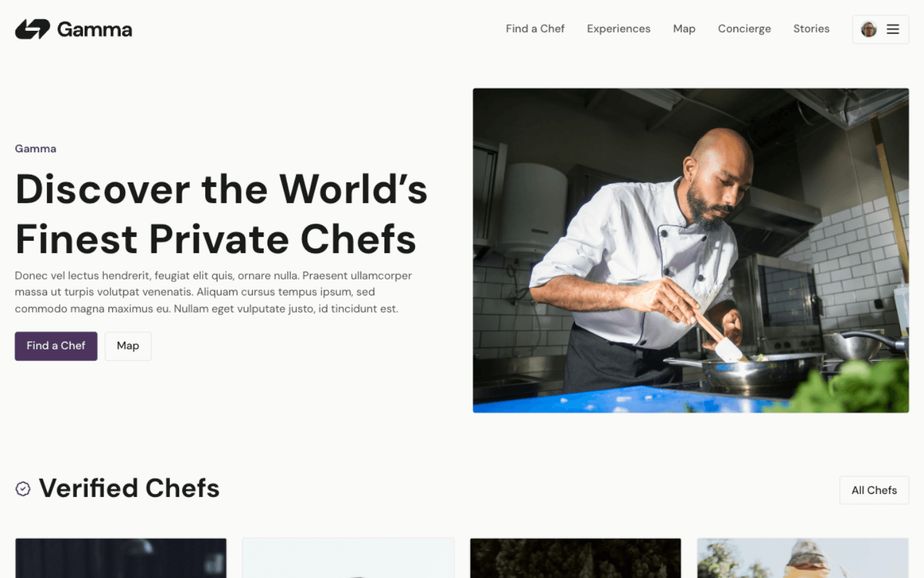The height and width of the screenshot is (578, 924).
Task: Open the fourth verified chef card
Action: [x=803, y=558]
